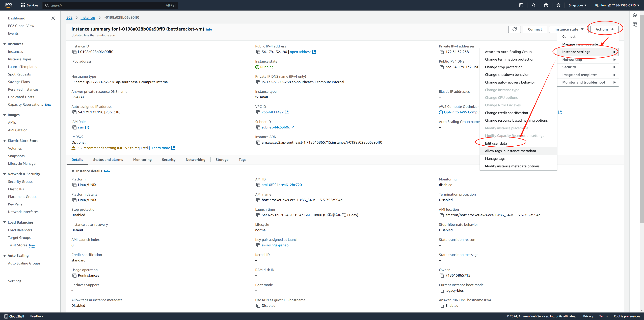Screen dimensions: 644x320
Task: Collapse the Images sidebar section
Action: (x=5, y=115)
